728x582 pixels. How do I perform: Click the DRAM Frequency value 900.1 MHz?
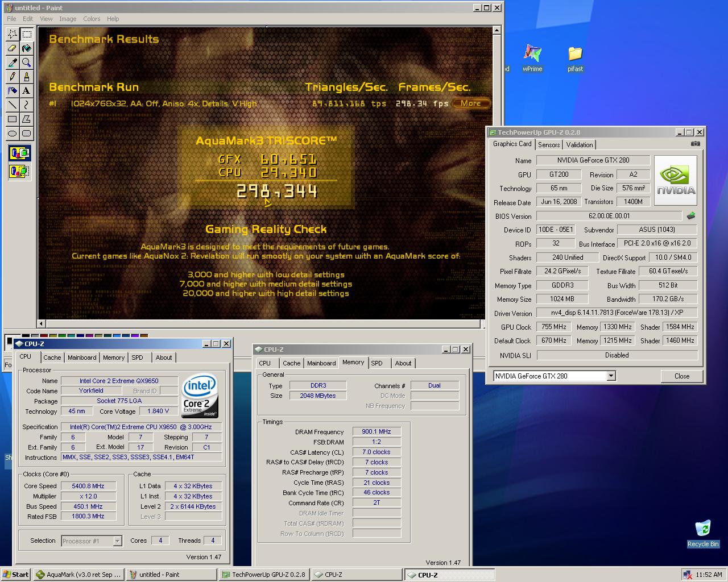pyautogui.click(x=377, y=431)
